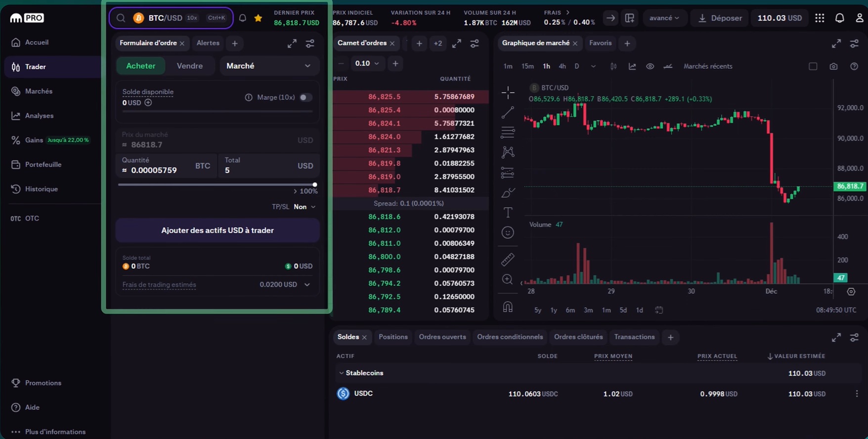Enable the Marge (10x) switch
This screenshot has height=439, width=868.
305,97
